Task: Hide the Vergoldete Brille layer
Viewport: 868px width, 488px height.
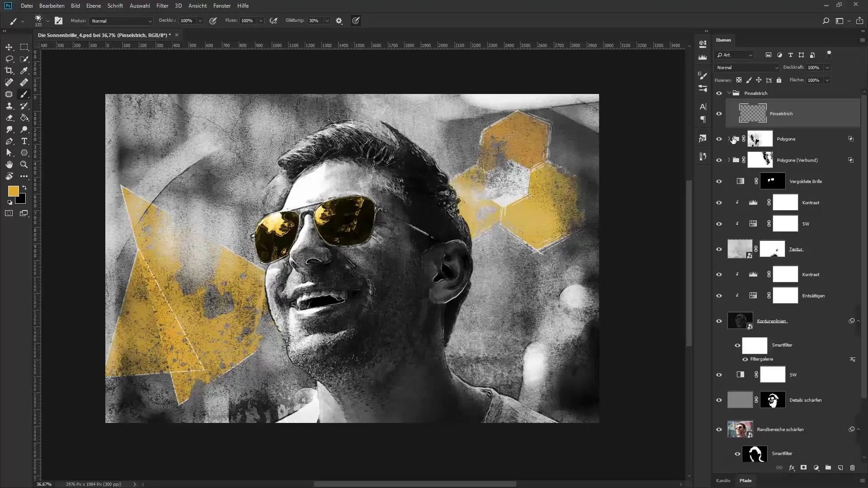Action: tap(719, 181)
